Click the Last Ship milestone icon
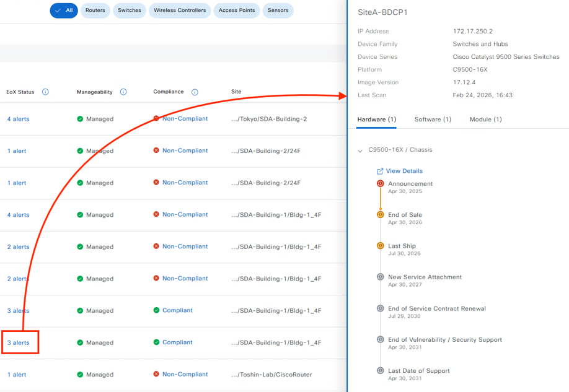 point(380,246)
